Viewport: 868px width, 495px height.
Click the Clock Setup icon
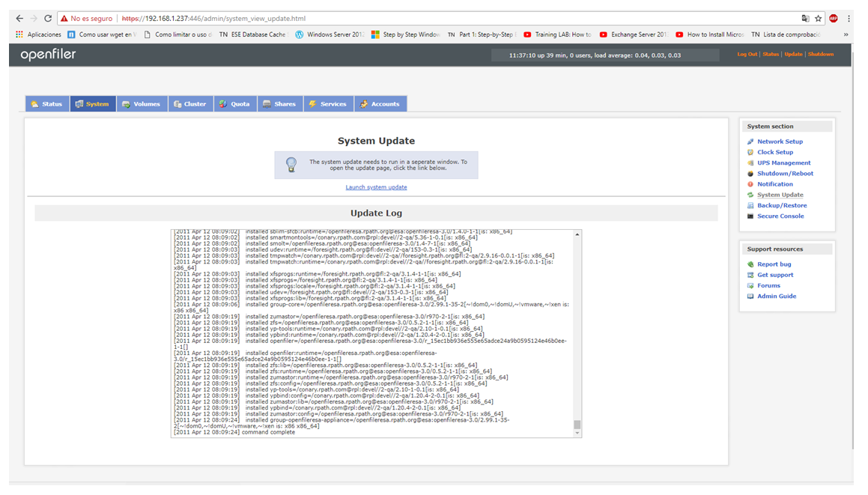[750, 152]
